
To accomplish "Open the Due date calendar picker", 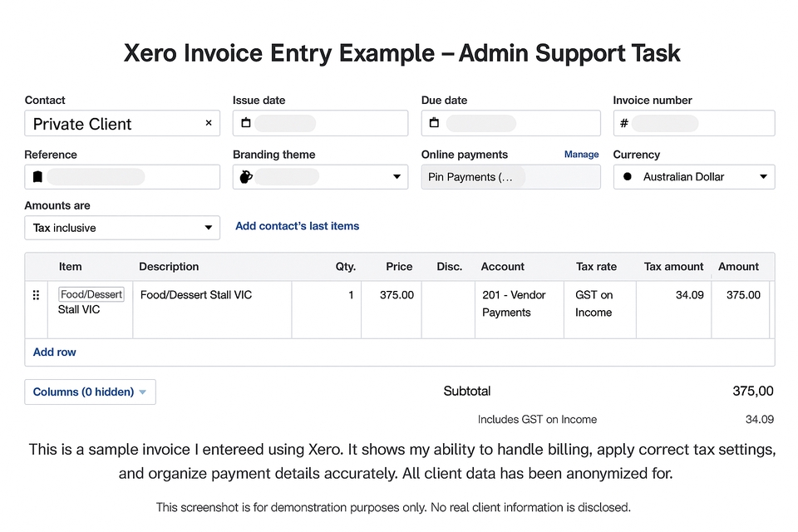I will pyautogui.click(x=434, y=123).
